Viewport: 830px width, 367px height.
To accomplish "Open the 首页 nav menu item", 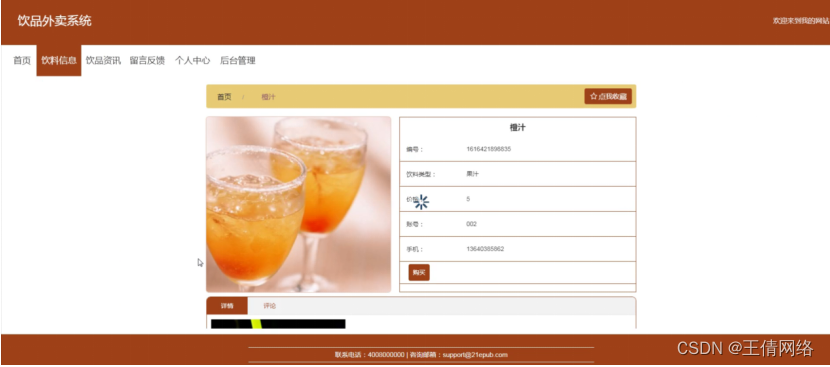I will 22,60.
